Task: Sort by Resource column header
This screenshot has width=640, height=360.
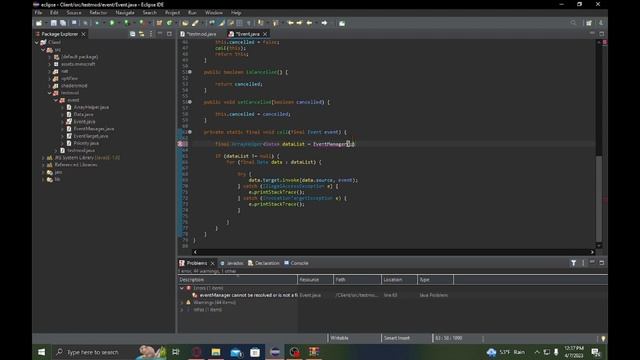Action: click(x=315, y=280)
